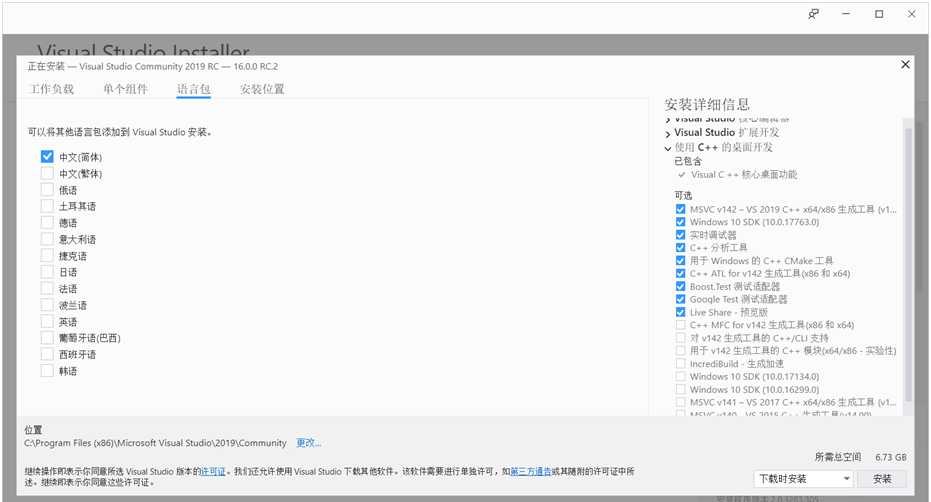Expand the Visual Studio 扩展开发 node
This screenshot has height=502, width=931.
[668, 134]
